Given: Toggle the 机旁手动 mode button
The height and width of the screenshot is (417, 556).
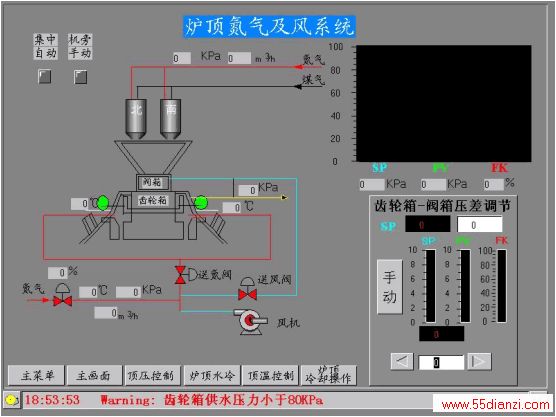Looking at the screenshot, I should (x=80, y=77).
